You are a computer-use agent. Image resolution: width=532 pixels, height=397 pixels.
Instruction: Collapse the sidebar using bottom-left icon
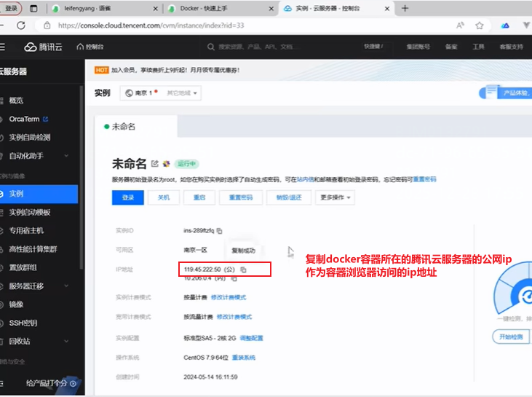click(1, 383)
